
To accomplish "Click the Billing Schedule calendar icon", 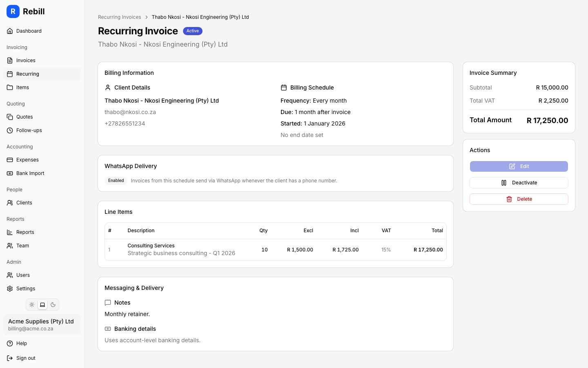I will click(x=284, y=88).
